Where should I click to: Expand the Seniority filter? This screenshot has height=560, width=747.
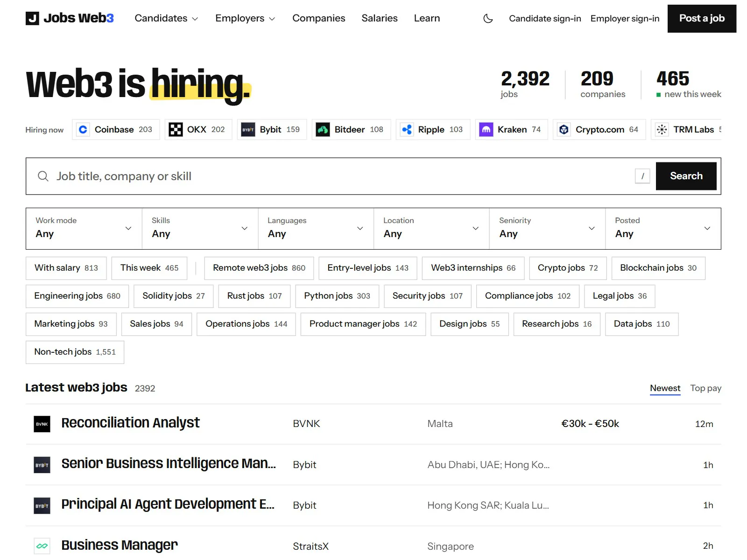pyautogui.click(x=547, y=228)
